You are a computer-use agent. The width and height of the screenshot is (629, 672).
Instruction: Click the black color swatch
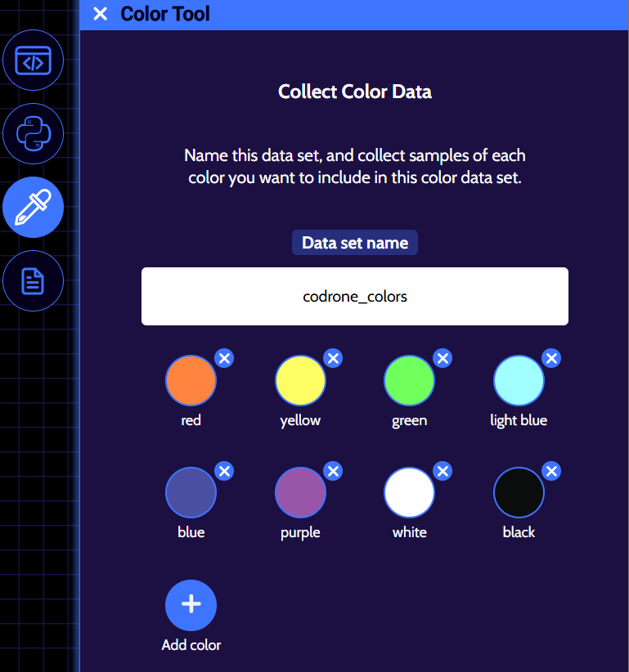[519, 493]
